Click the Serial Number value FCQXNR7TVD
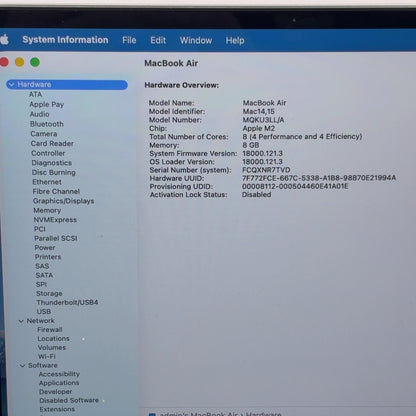Viewport: 416px width, 416px height. coord(266,170)
